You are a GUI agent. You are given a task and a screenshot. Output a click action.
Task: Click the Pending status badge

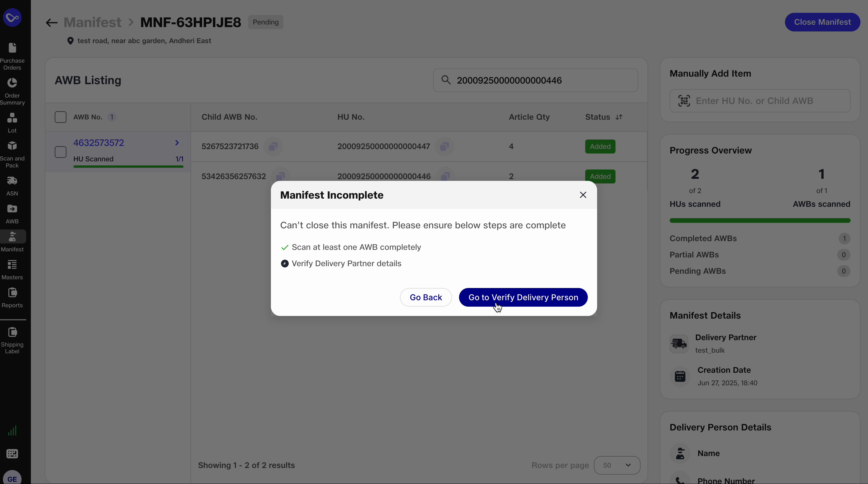[x=266, y=22]
